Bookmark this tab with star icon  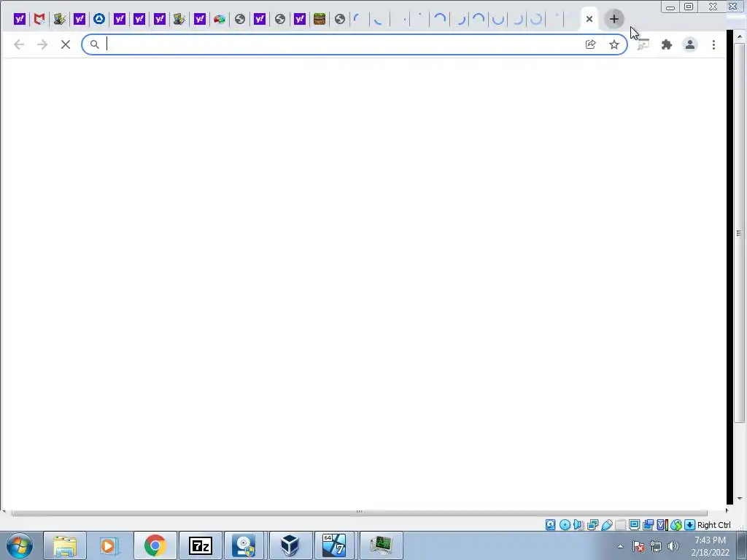(614, 44)
